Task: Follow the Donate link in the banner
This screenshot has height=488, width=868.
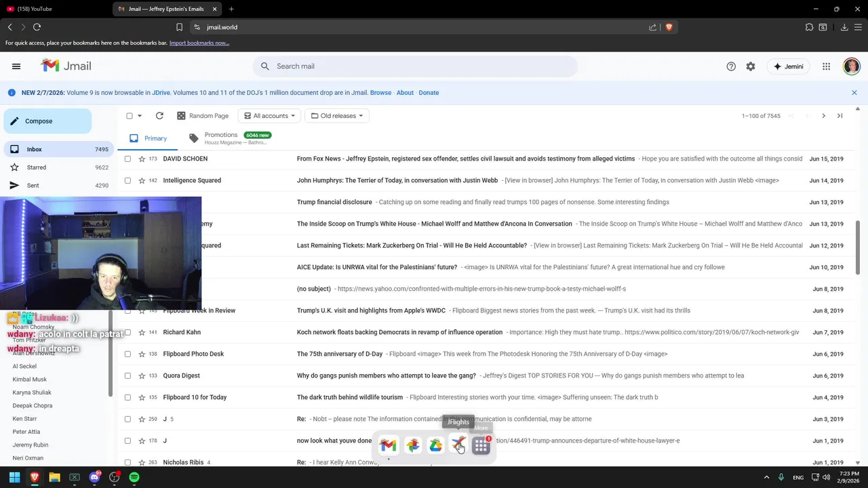Action: tap(429, 93)
